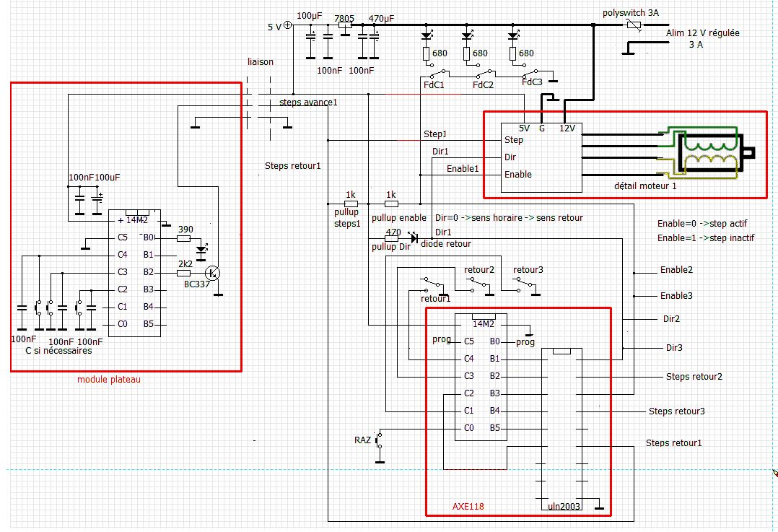Click the Enable pin on driver

point(518,174)
